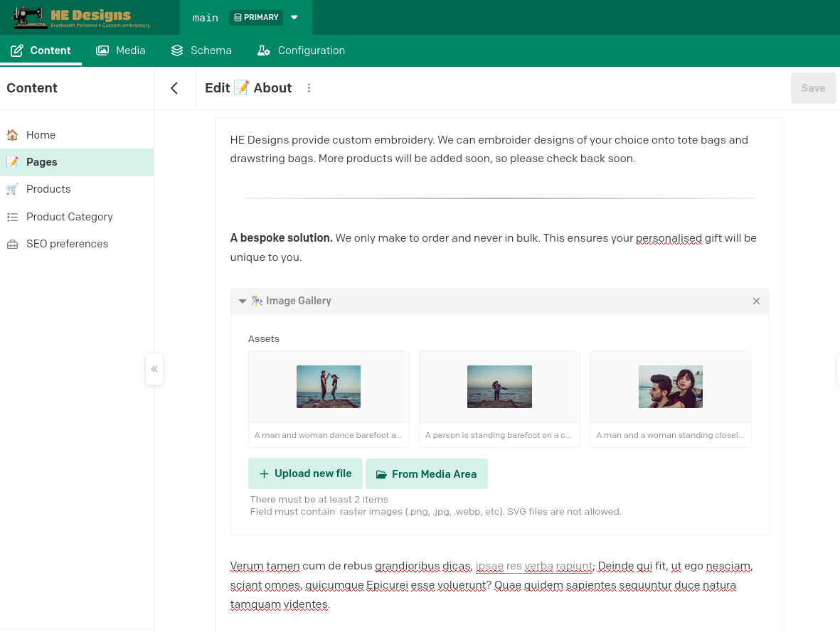This screenshot has height=632, width=840.
Task: Click the close-up couple image thumbnail
Action: pyautogui.click(x=670, y=387)
